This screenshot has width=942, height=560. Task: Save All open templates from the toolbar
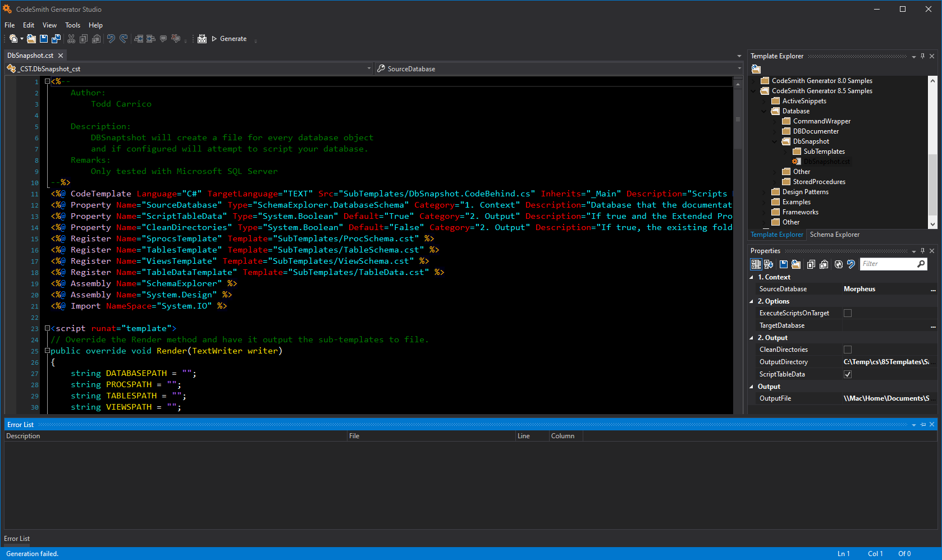56,39
